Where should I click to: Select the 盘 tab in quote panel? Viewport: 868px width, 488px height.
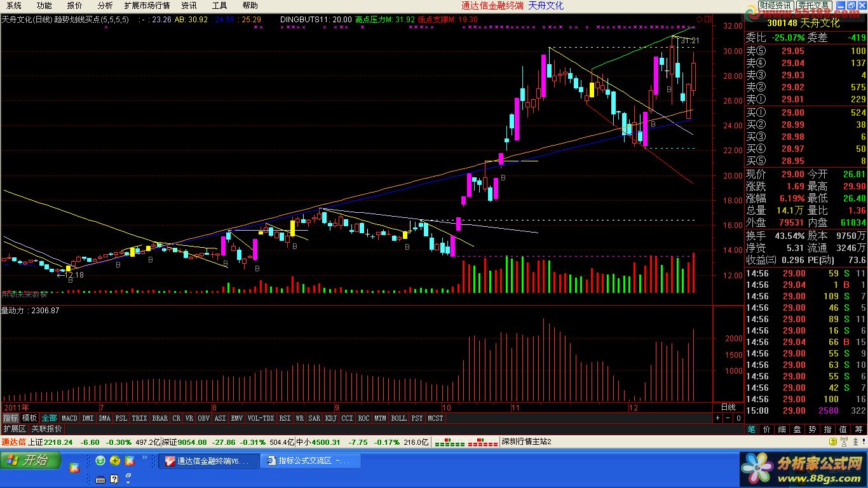pyautogui.click(x=797, y=430)
